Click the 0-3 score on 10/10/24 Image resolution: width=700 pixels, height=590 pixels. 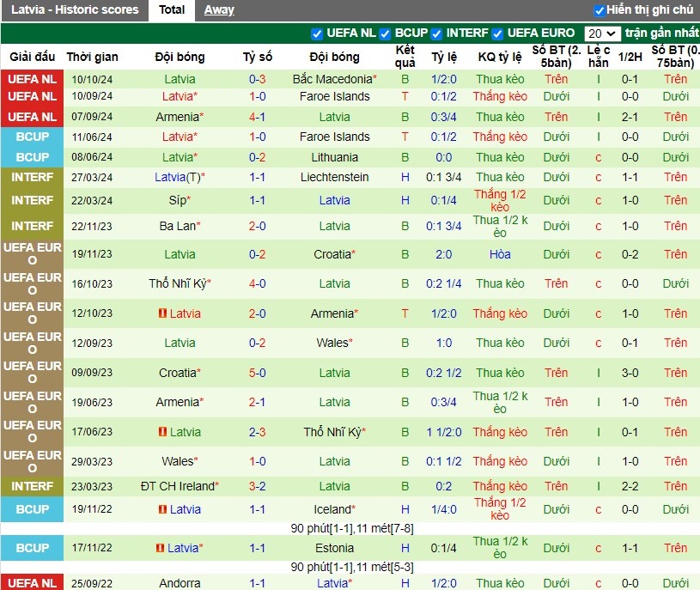click(x=257, y=80)
